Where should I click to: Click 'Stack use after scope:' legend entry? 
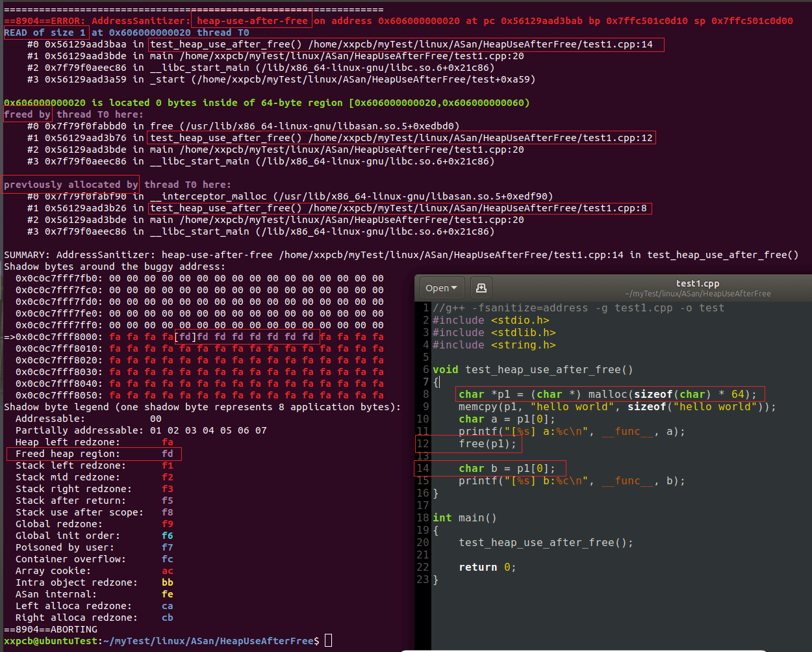coord(94,512)
